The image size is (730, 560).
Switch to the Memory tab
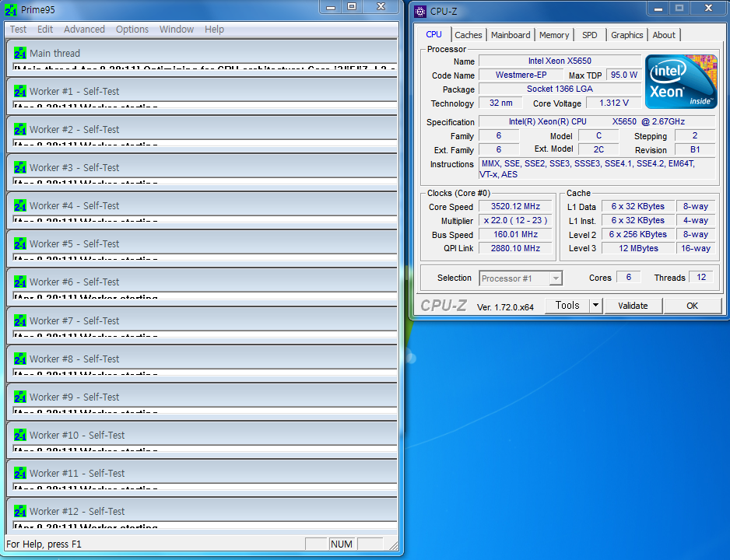coord(554,35)
